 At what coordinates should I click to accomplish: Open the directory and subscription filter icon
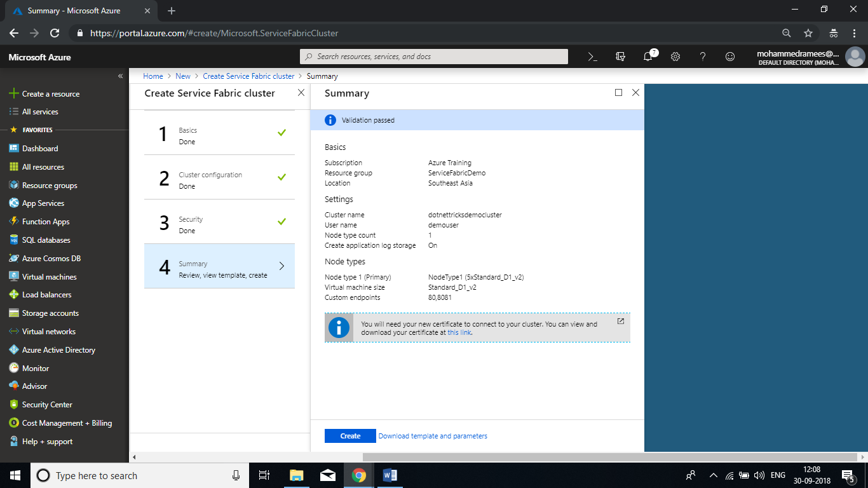coord(621,57)
